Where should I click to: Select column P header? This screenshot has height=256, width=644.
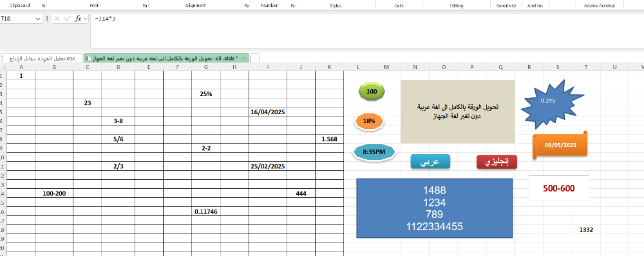pos(472,66)
